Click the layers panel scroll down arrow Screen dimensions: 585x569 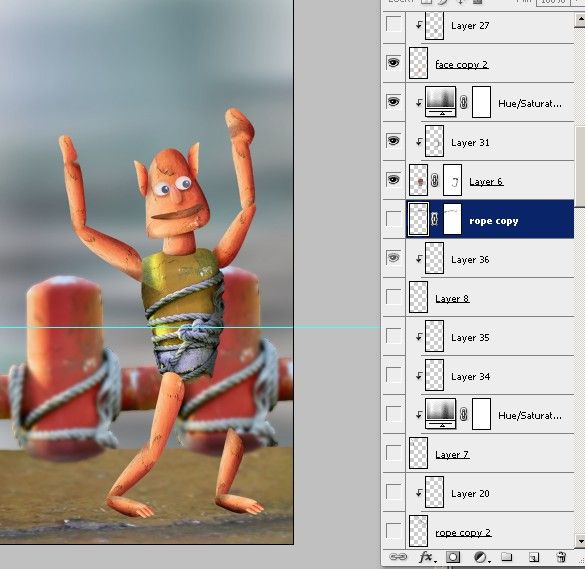[580, 540]
